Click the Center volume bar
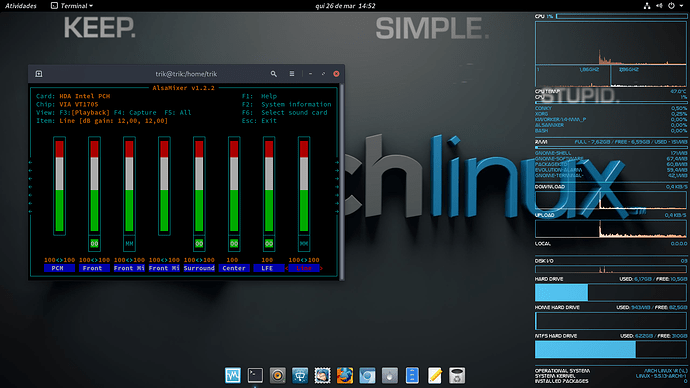This screenshot has height=388, width=690. coord(234,186)
